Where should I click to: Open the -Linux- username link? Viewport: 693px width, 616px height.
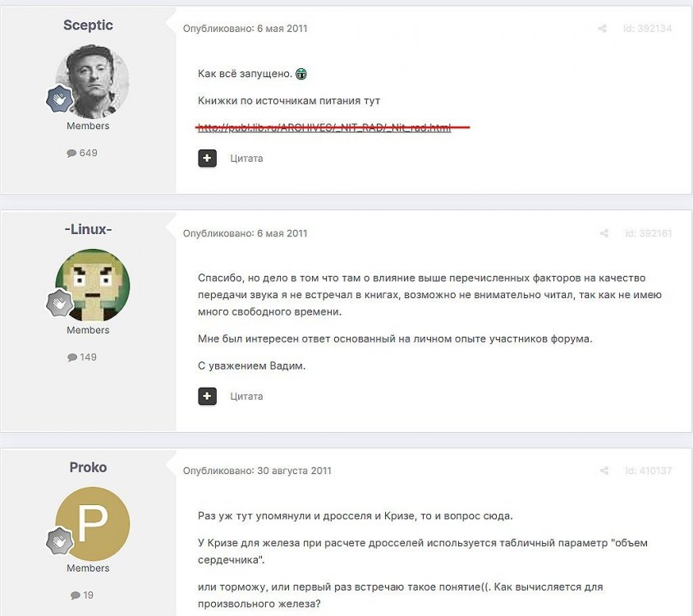click(x=88, y=229)
